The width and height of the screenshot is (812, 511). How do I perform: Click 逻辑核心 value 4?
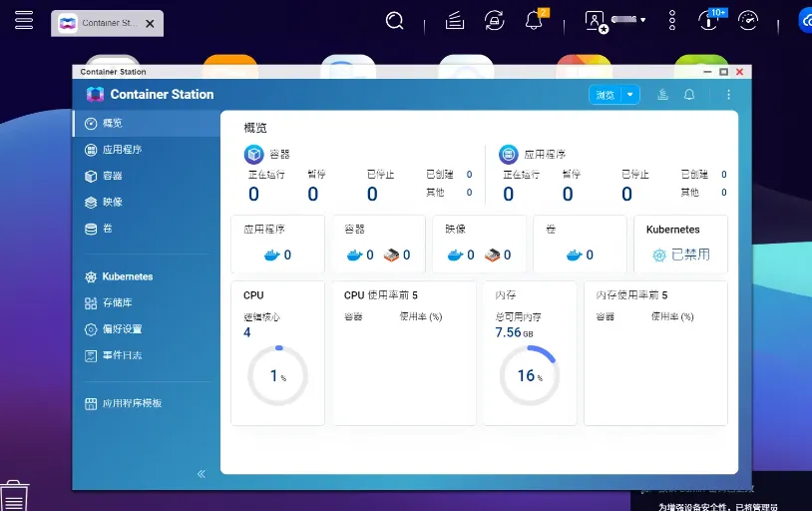pyautogui.click(x=247, y=332)
